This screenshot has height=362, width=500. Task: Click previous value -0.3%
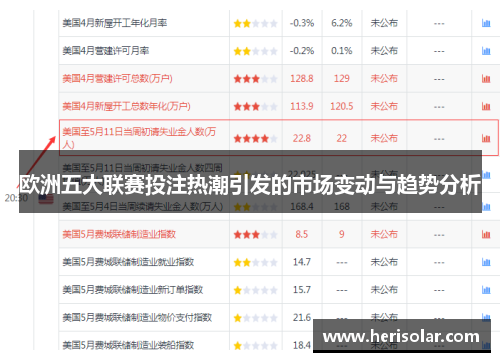pos(302,23)
